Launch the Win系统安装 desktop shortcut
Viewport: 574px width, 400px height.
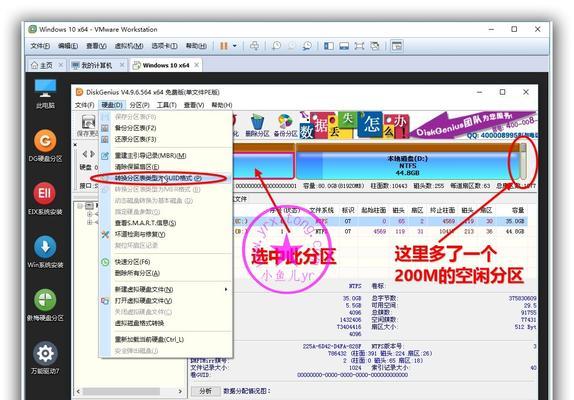click(x=45, y=252)
